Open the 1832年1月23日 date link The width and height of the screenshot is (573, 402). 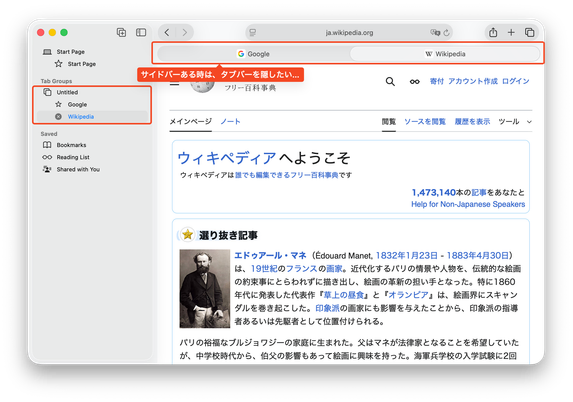(406, 255)
